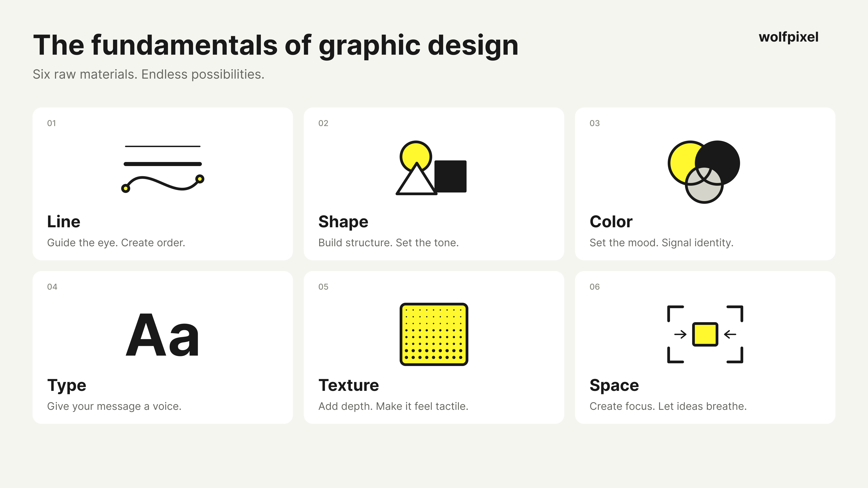Click the 'wolfpixel' brand logo
868x488 pixels.
[788, 37]
